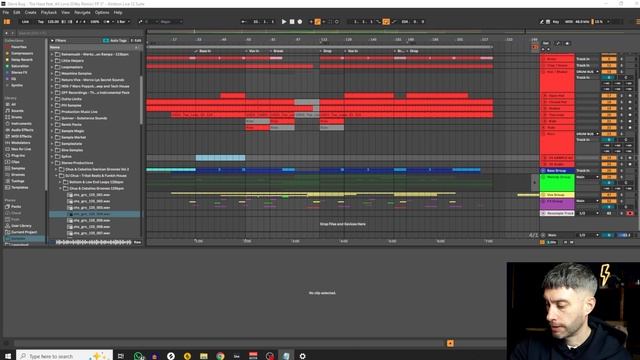Open Current Project under Places
The height and width of the screenshot is (360, 640).
[24, 232]
